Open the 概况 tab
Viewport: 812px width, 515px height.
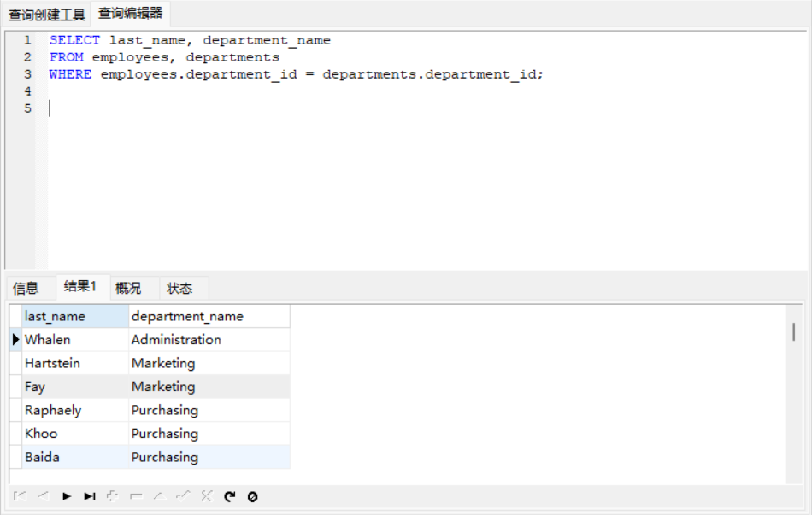pyautogui.click(x=128, y=288)
